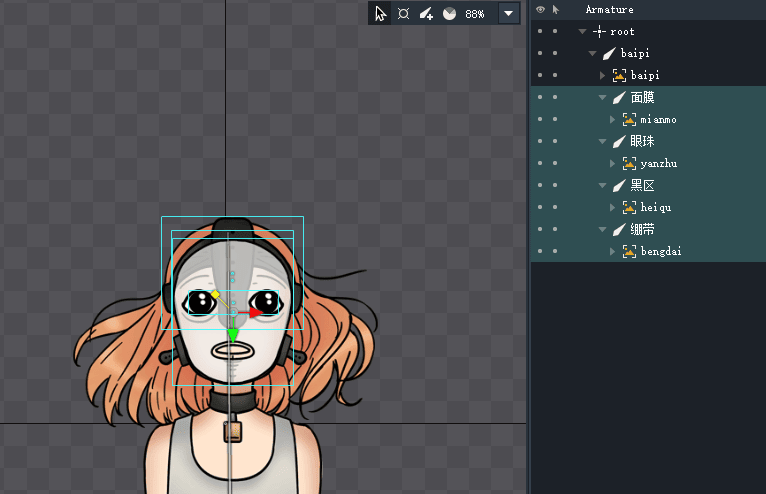Collapse the 绷带 bone node
The width and height of the screenshot is (766, 494).
pyautogui.click(x=602, y=230)
